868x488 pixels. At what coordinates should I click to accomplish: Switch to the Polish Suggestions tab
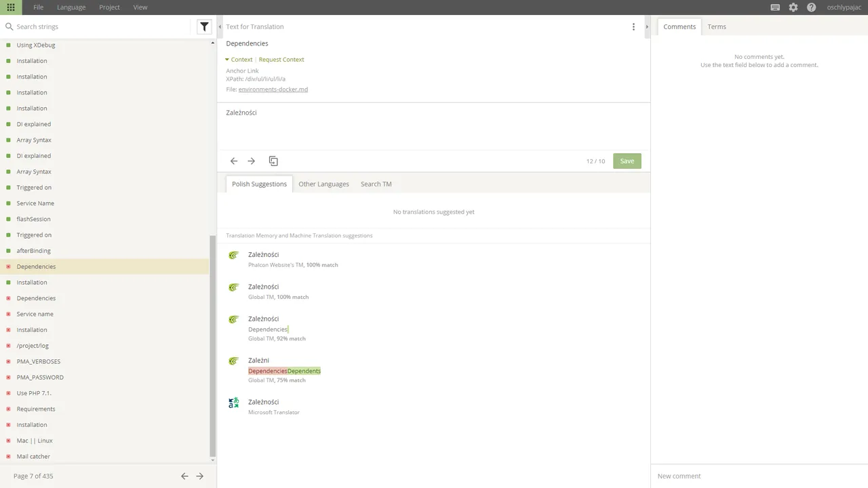click(x=259, y=184)
